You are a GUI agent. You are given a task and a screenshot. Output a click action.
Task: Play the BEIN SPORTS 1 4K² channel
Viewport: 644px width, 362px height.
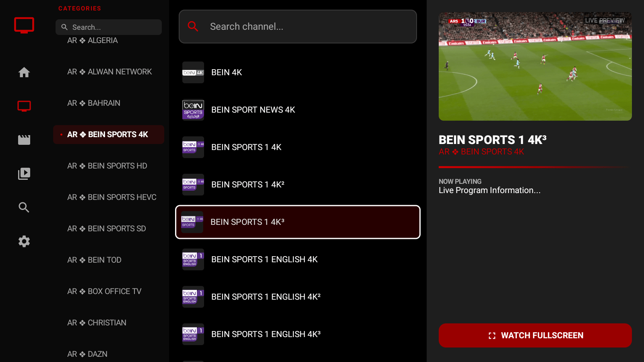pos(298,185)
